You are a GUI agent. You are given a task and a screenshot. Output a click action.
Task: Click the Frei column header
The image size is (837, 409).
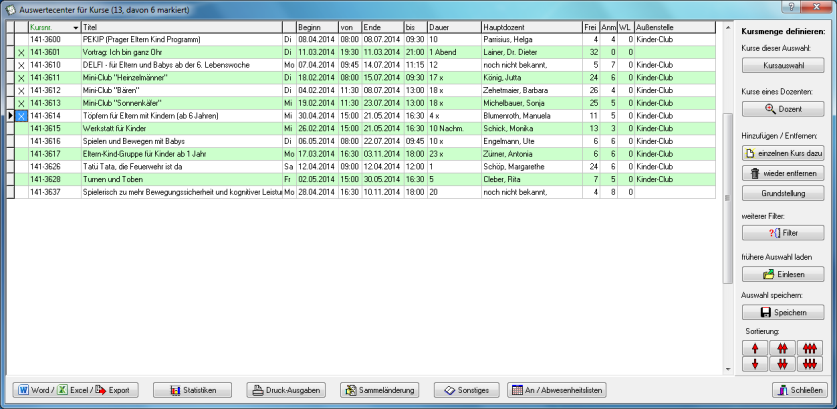[x=591, y=27]
